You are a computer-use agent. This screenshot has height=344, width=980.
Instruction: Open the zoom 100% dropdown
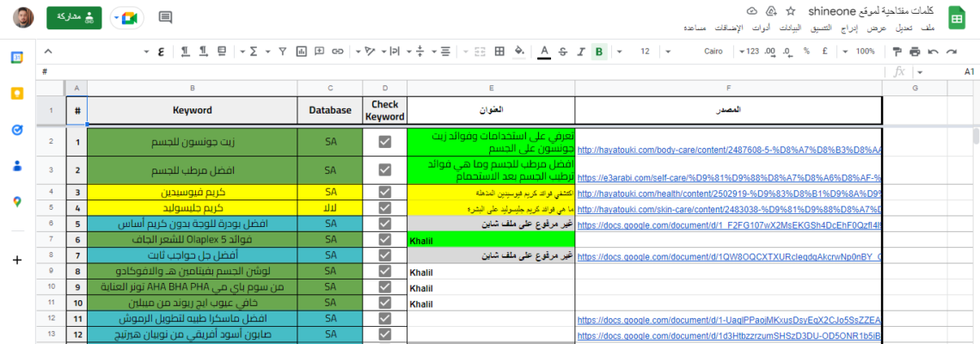point(861,52)
